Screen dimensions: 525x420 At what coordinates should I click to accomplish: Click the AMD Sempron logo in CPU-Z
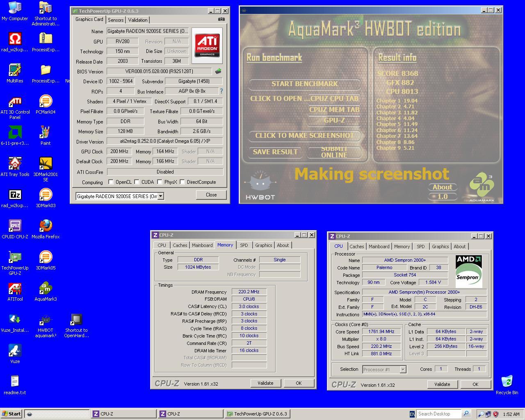(x=468, y=271)
